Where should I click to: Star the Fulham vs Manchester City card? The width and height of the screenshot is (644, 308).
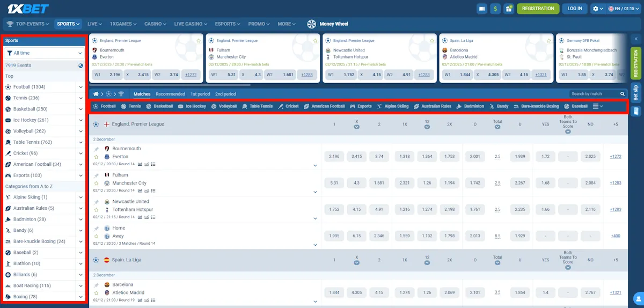(315, 40)
